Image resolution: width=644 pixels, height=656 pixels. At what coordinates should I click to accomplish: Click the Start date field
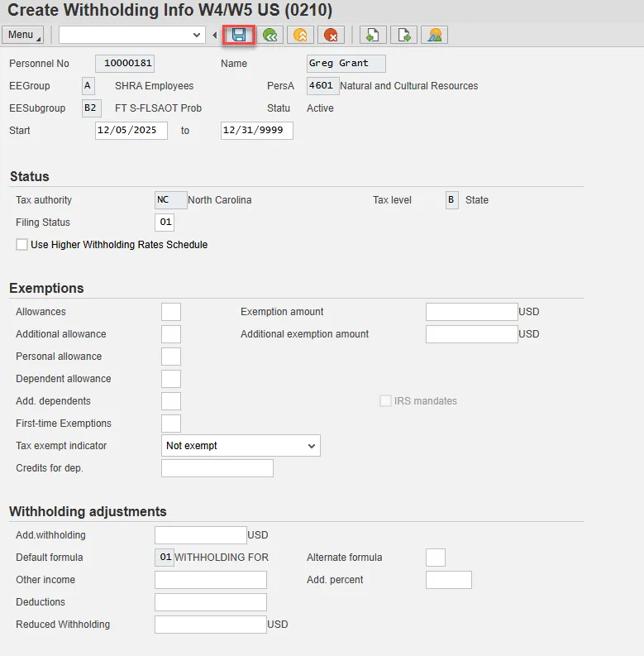coord(131,131)
